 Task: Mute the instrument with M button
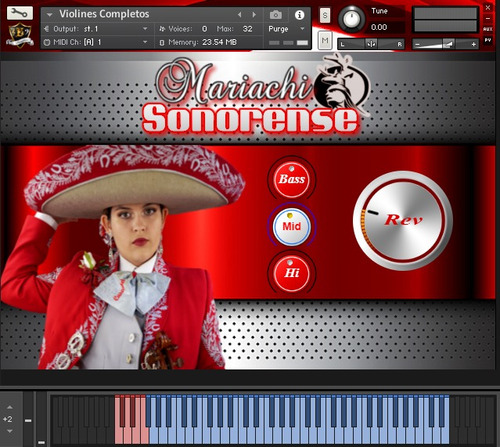tap(325, 40)
